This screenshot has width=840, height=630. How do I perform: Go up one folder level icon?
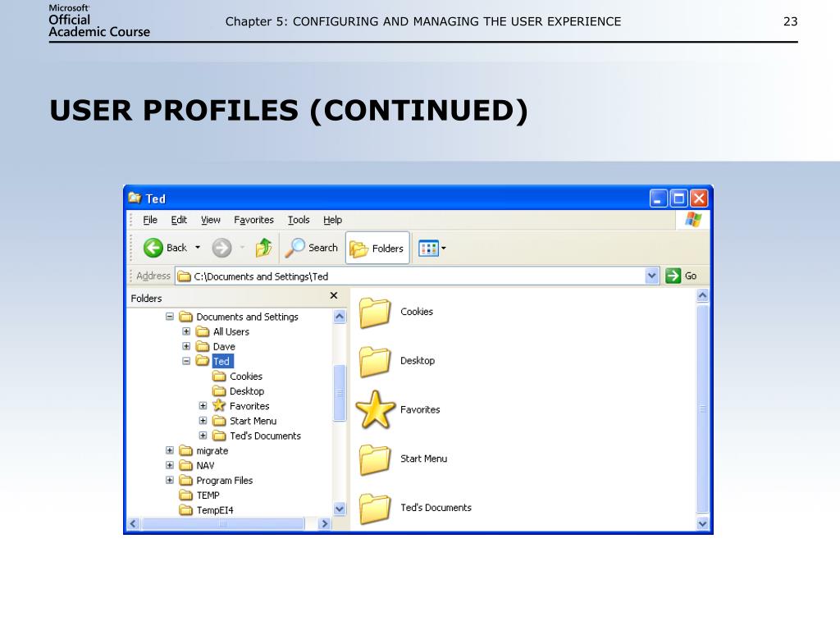263,248
